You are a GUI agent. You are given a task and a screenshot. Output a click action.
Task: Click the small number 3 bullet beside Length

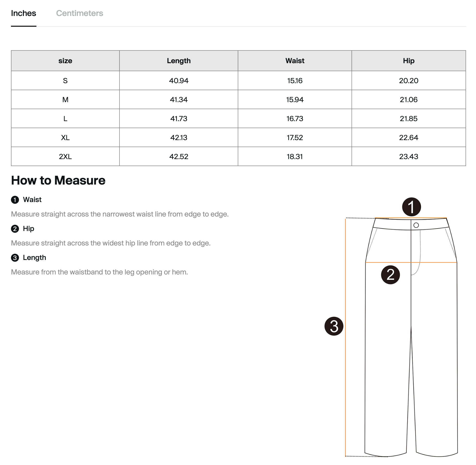15,258
